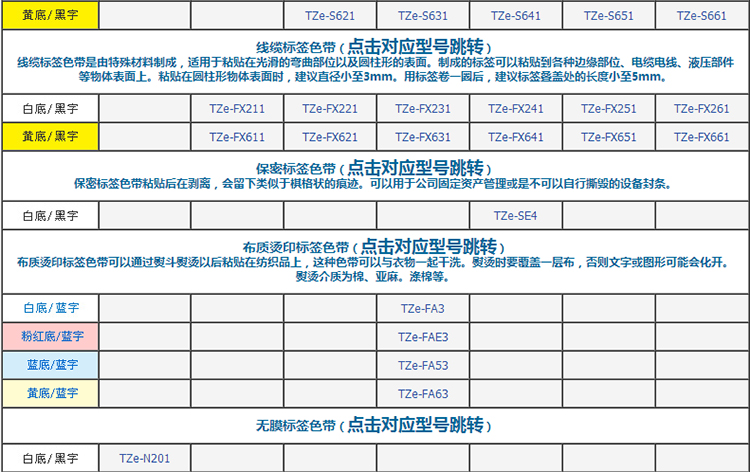Click the TZe-S641 model link
Viewport: 750px width, 472px height.
[x=516, y=16]
